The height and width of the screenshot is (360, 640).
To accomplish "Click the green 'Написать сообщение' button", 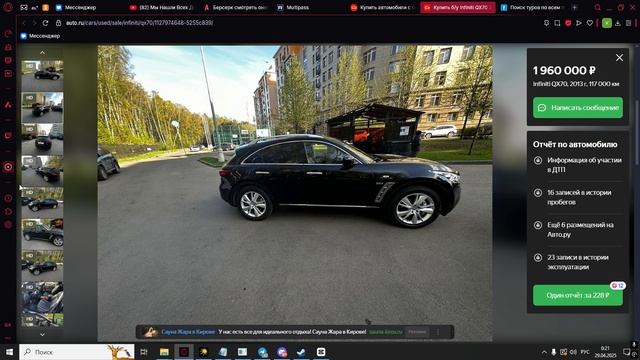I will (578, 108).
